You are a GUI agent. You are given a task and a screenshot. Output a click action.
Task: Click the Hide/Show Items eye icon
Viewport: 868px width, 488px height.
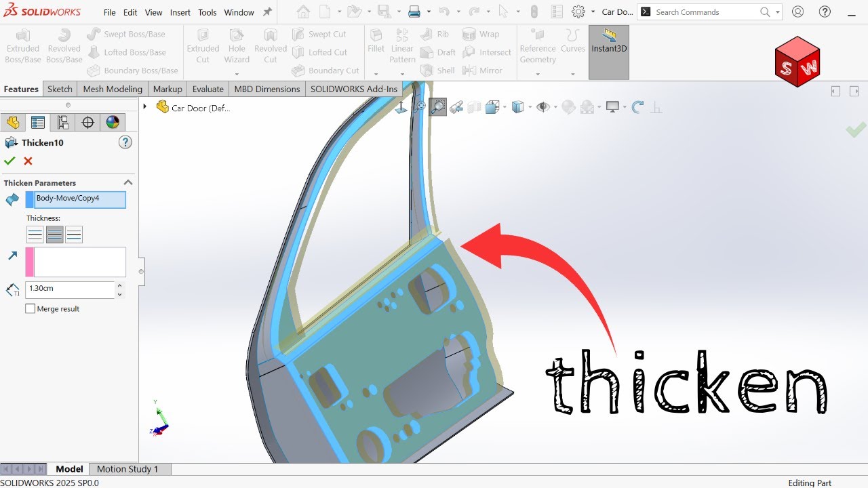tap(542, 106)
